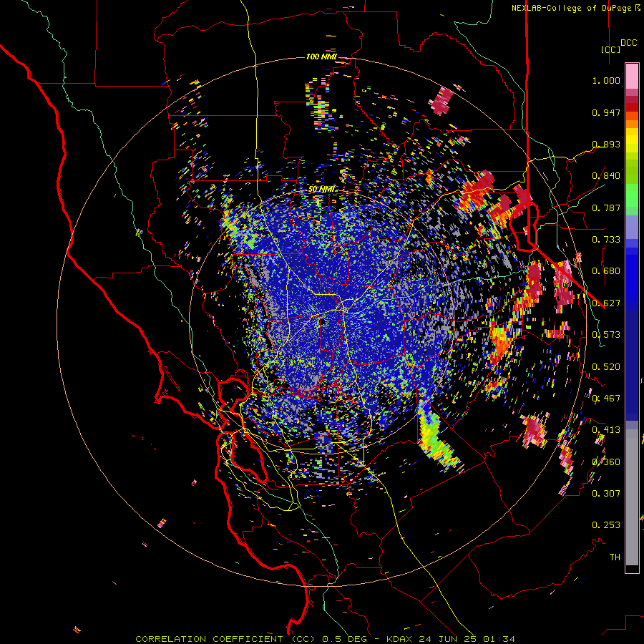
Task: Select the 0.893 legend value
Action: (606, 144)
